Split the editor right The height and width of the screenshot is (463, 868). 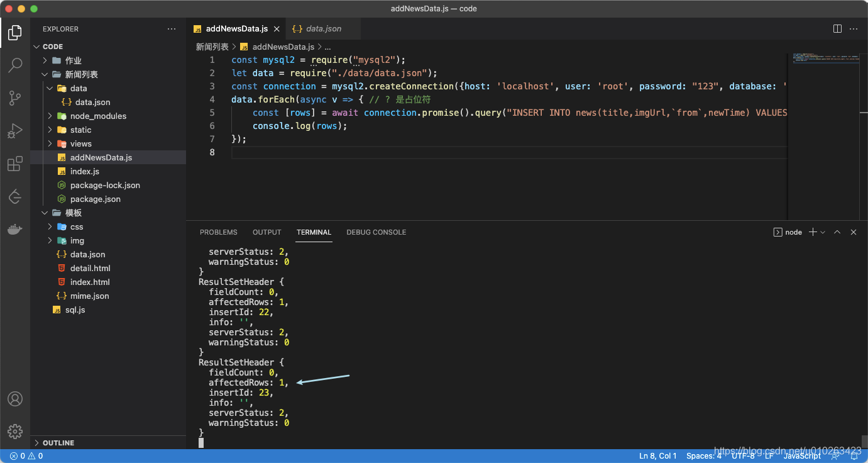(x=837, y=29)
